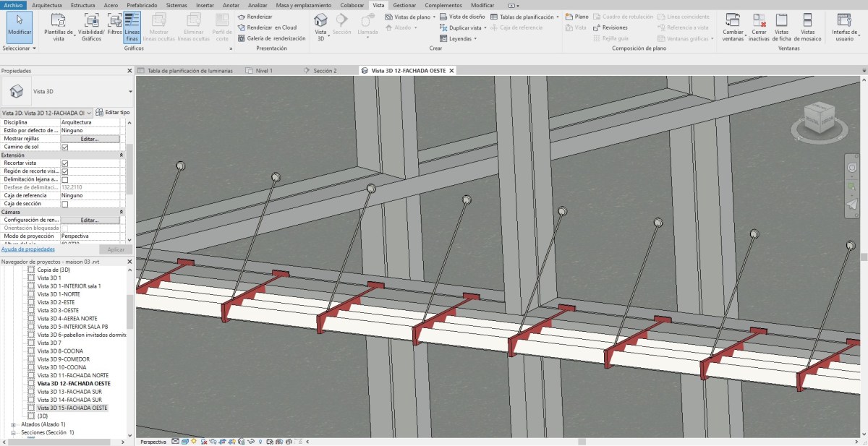Toggle Camino de sol checkbox
Image resolution: width=868 pixels, height=446 pixels.
point(64,147)
